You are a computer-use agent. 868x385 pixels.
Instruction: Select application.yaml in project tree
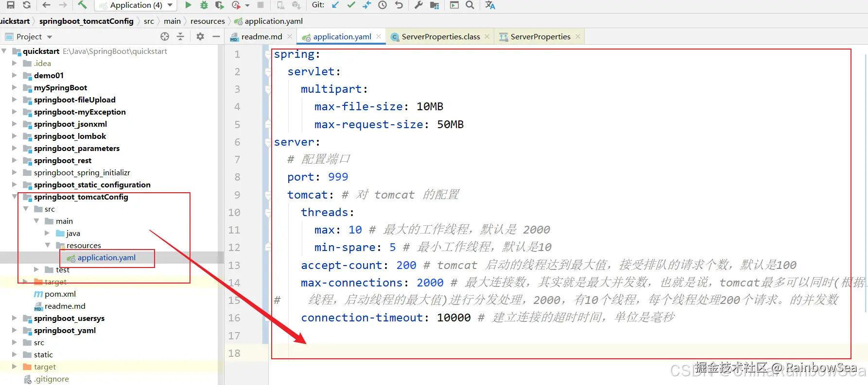point(106,257)
